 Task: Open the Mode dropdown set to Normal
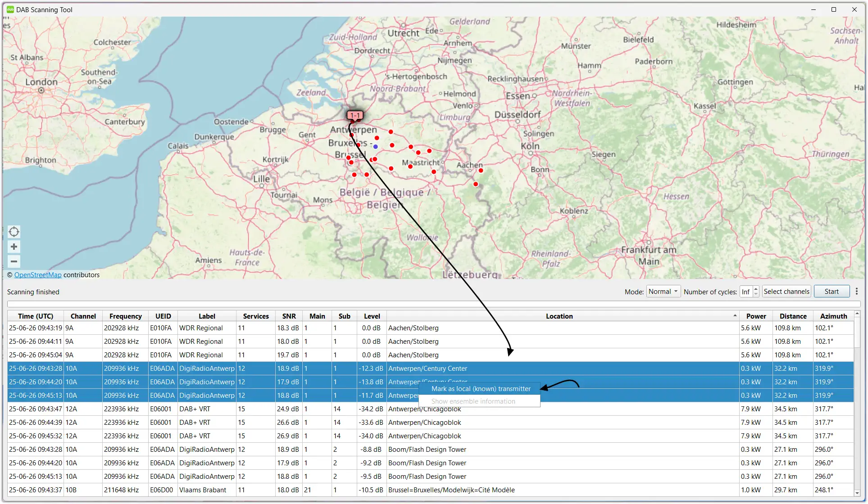[x=663, y=292]
